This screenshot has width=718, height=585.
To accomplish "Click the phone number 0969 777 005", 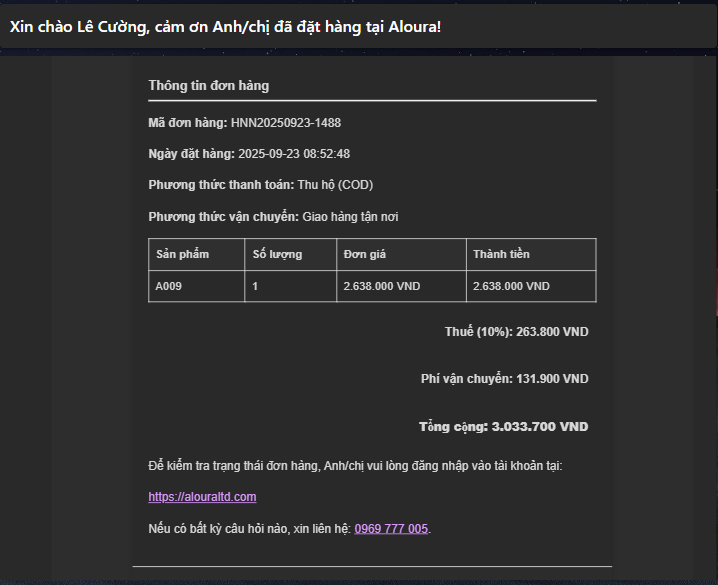I will 391,529.
